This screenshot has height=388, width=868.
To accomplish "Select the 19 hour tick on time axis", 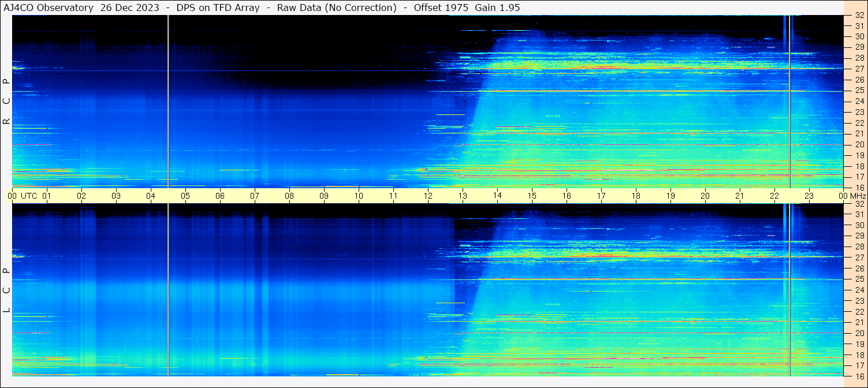I will coord(670,196).
